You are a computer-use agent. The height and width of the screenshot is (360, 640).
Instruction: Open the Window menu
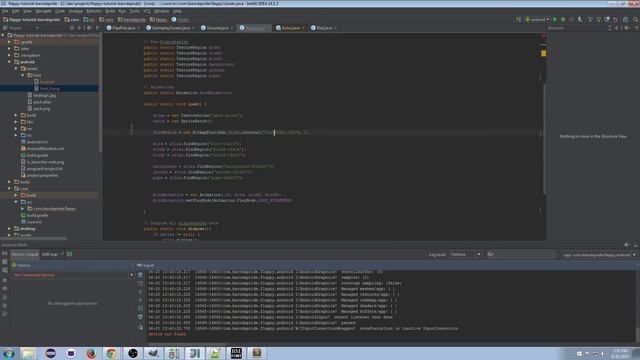[x=162, y=11]
